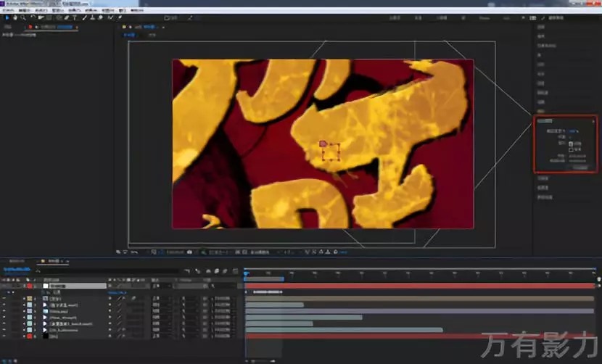Select the Rotation tool
Viewport: 602px width, 364px height.
pos(32,17)
